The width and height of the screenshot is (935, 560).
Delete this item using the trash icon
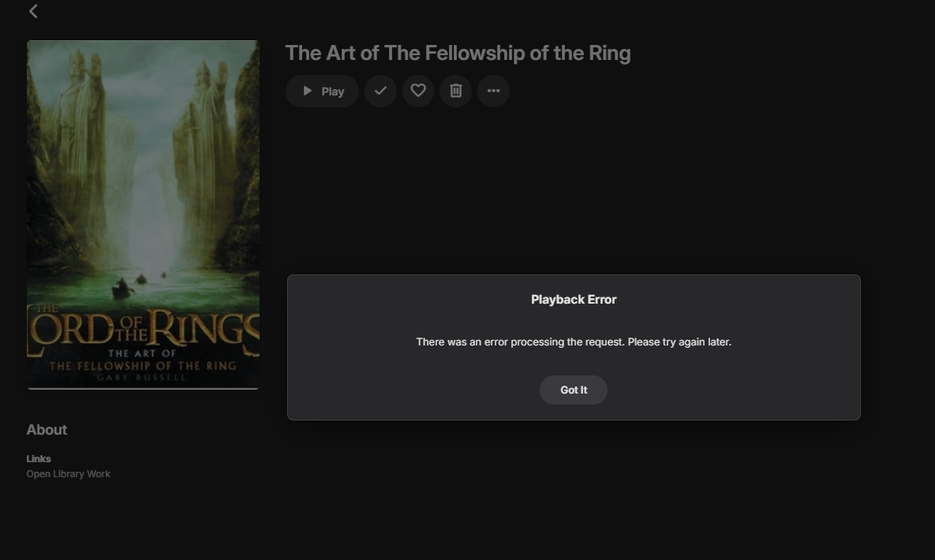coord(456,91)
